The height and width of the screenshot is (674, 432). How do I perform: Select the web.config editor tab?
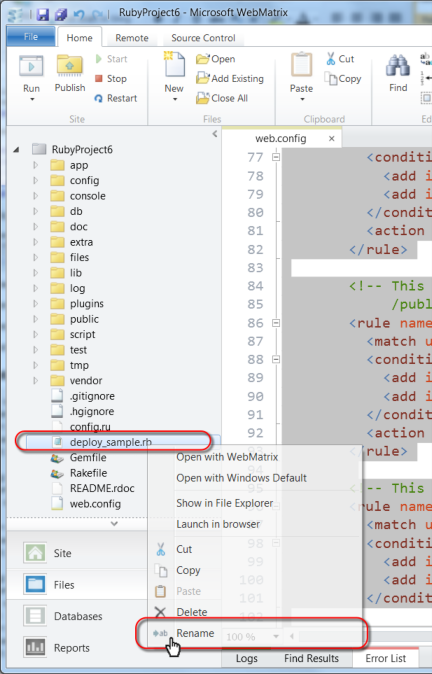tap(281, 139)
